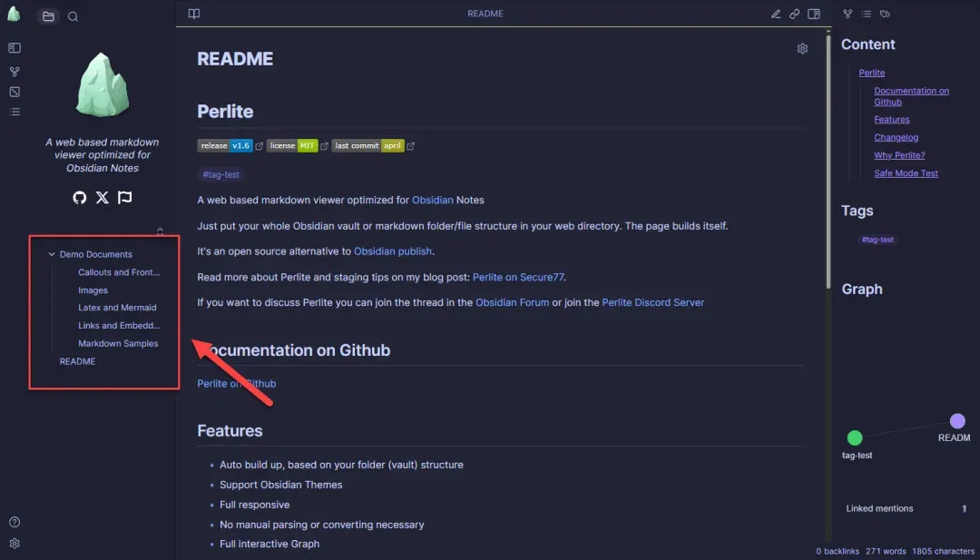Click the purple README graph node
The height and width of the screenshot is (560, 980).
(957, 420)
